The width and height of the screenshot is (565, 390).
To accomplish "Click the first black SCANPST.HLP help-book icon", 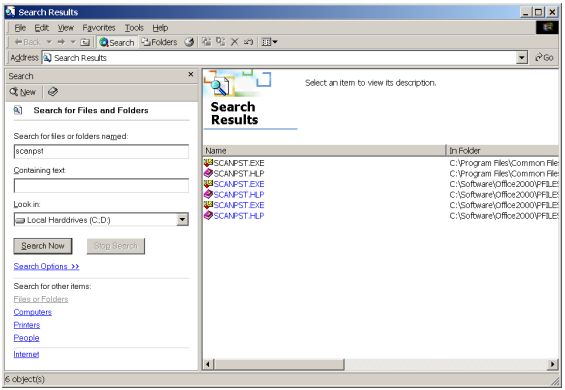I will click(x=208, y=173).
